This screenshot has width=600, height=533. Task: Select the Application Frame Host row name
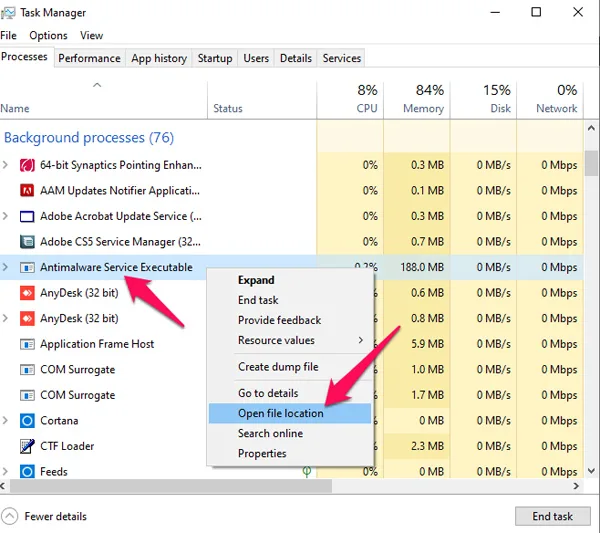(97, 344)
